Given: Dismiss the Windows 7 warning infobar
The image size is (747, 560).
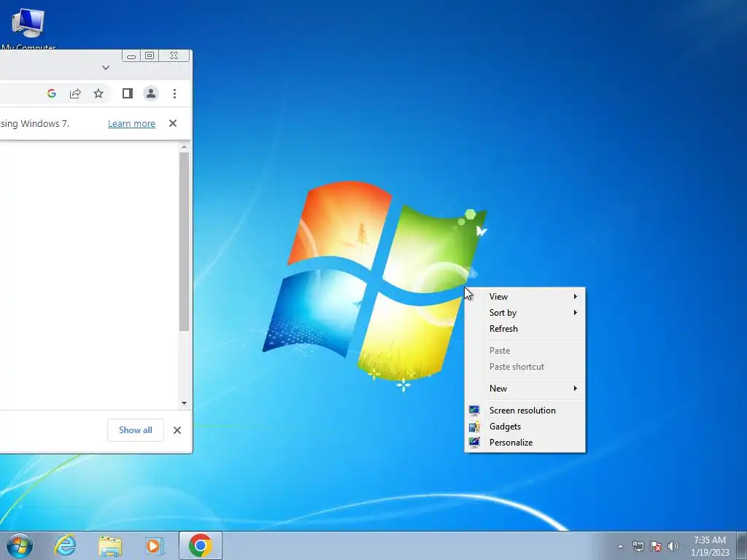Looking at the screenshot, I should point(173,123).
